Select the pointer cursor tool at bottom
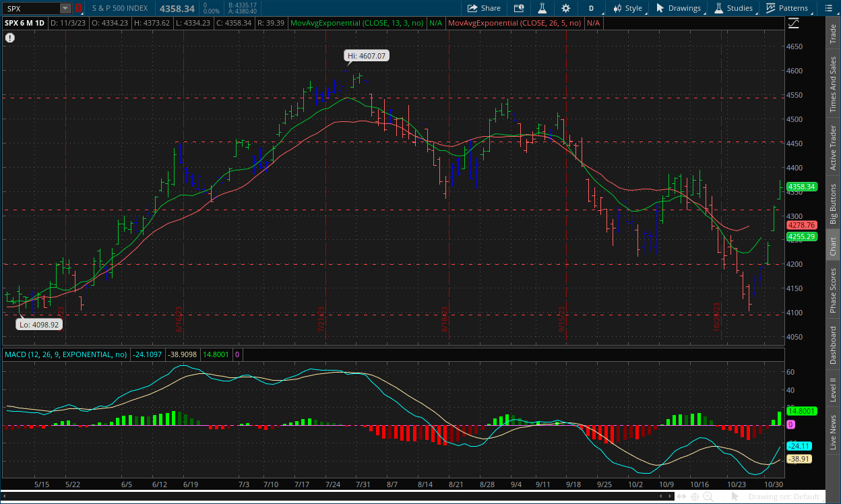The height and width of the screenshot is (504, 841). pyautogui.click(x=735, y=497)
